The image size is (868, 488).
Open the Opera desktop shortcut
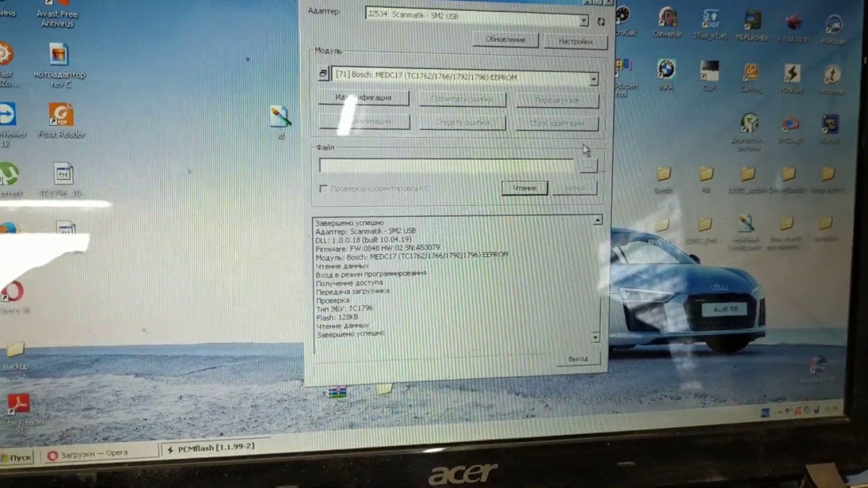tap(12, 298)
